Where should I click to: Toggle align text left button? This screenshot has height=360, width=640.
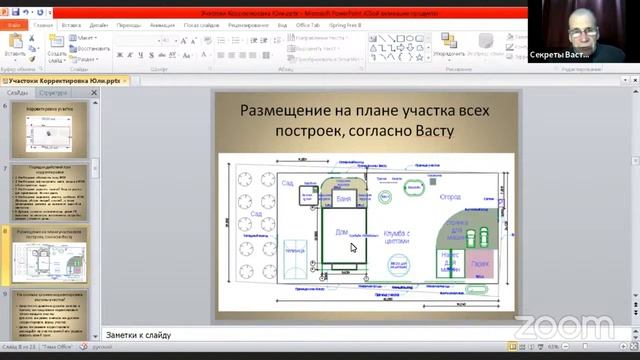pos(221,55)
